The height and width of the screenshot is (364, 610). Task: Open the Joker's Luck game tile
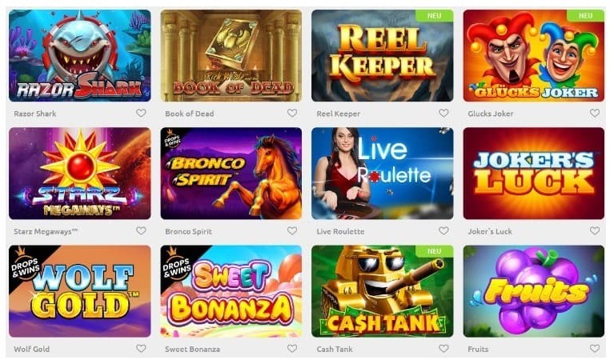pos(534,174)
